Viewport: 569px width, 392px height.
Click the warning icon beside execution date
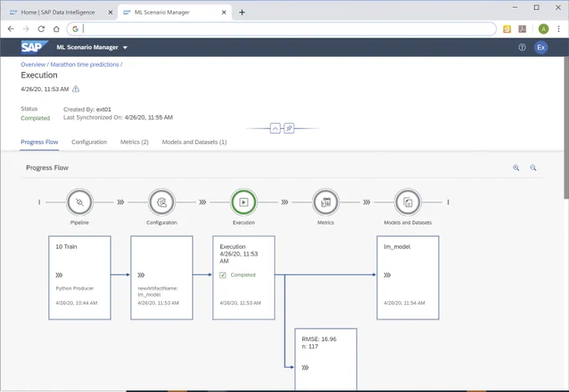point(75,89)
